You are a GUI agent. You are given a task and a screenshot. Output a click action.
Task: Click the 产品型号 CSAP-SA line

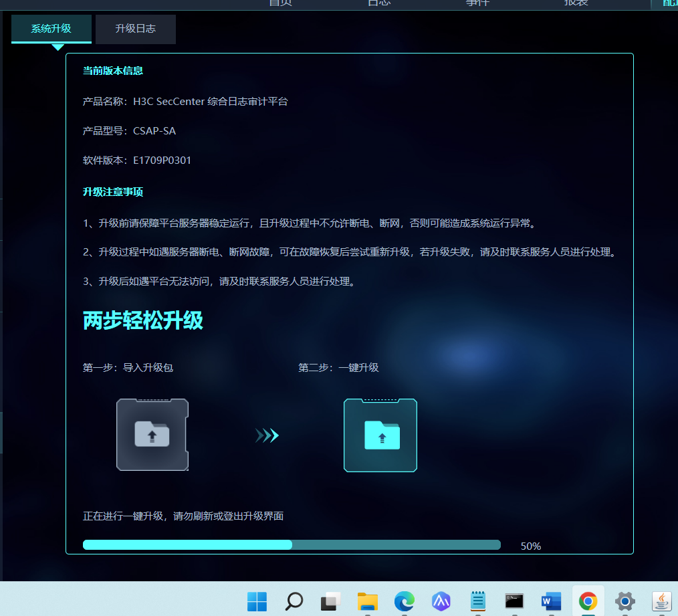(x=129, y=131)
